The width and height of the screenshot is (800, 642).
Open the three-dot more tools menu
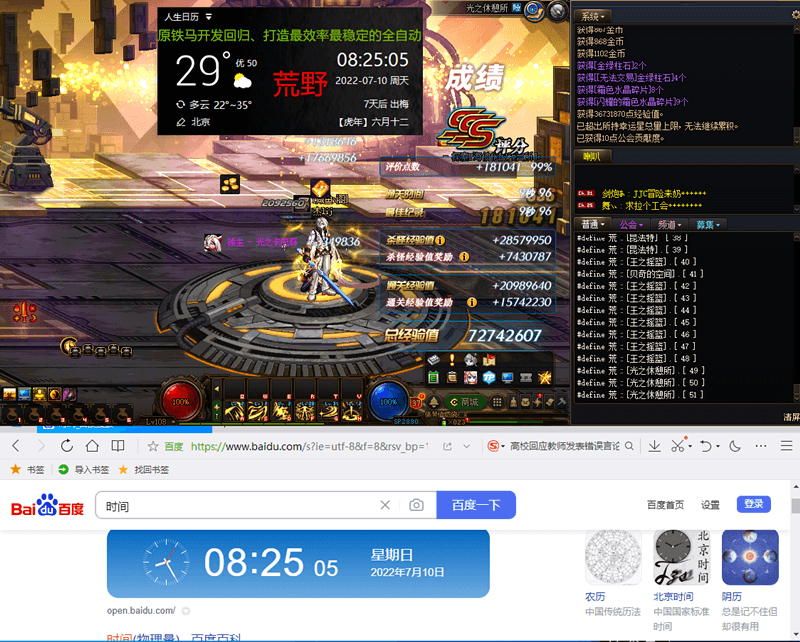pos(761,446)
